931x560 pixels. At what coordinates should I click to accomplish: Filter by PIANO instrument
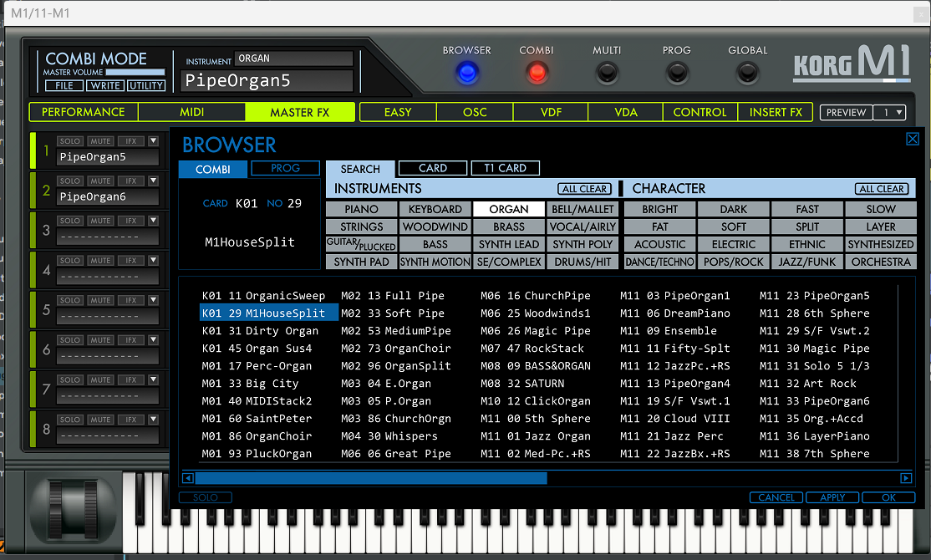[362, 209]
